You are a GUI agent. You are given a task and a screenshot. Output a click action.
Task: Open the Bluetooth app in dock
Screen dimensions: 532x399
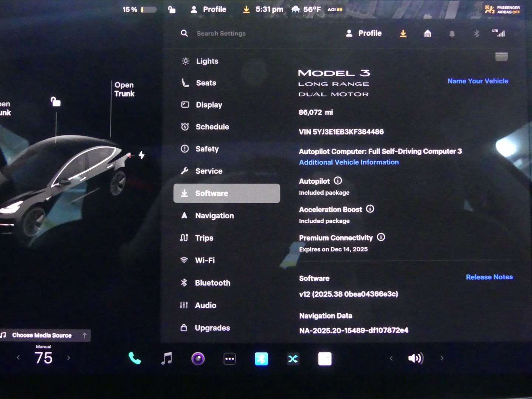pos(261,359)
